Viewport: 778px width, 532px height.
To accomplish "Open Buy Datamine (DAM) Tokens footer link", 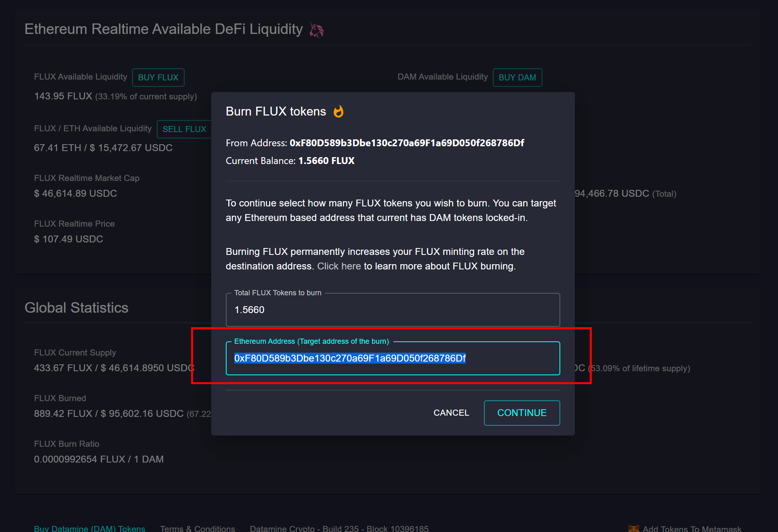I will tap(90, 528).
